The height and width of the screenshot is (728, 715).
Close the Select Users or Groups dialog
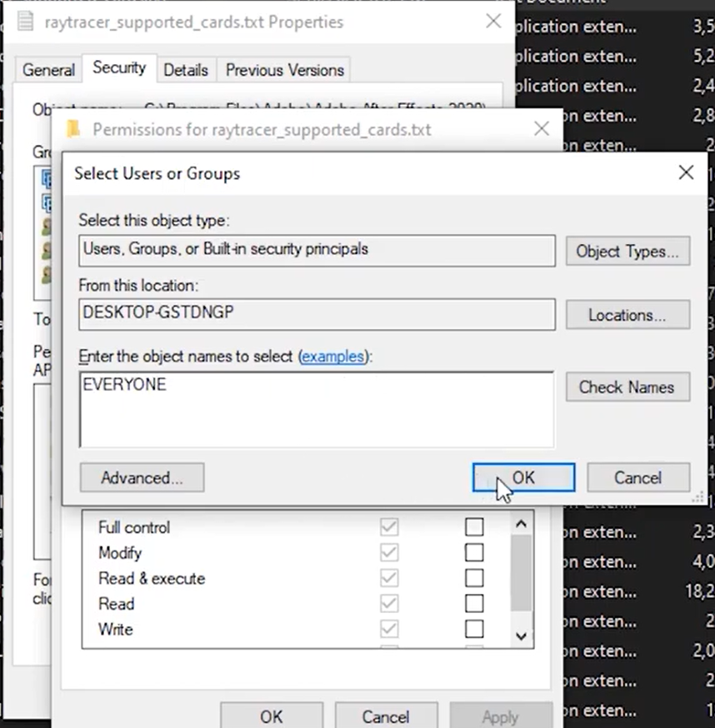[686, 172]
